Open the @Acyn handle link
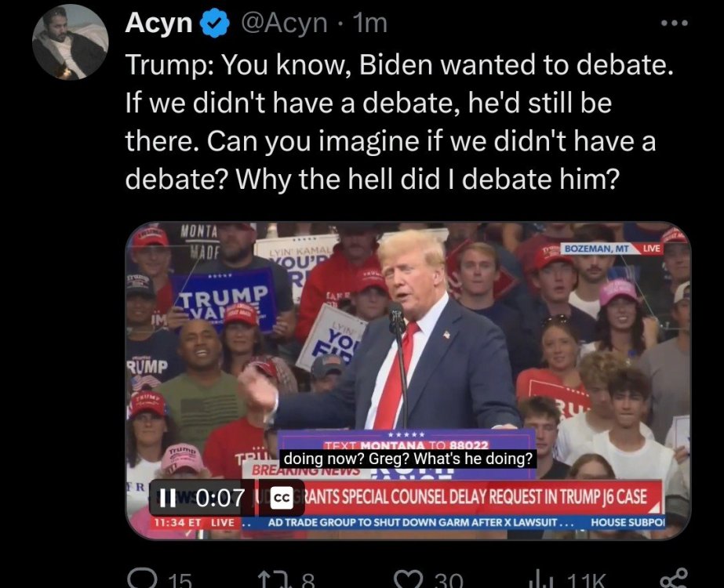724x588 pixels. [284, 23]
